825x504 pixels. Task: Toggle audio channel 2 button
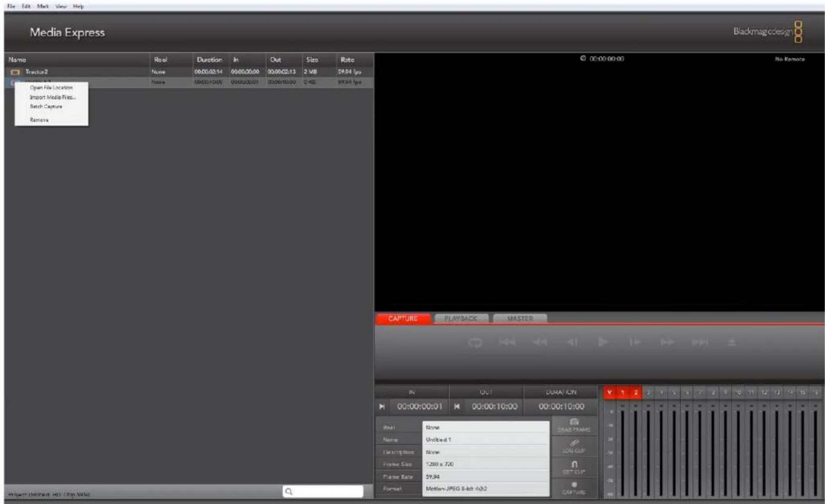point(636,393)
